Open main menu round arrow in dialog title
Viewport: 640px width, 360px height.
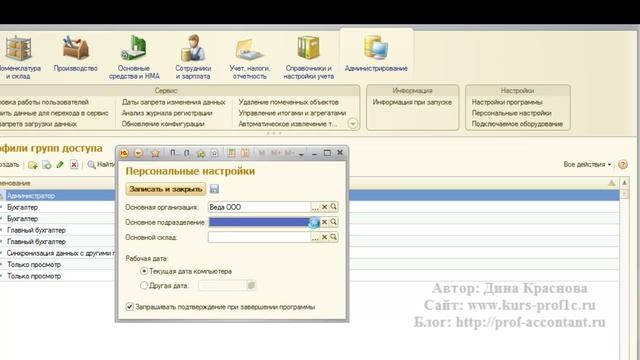point(138,153)
